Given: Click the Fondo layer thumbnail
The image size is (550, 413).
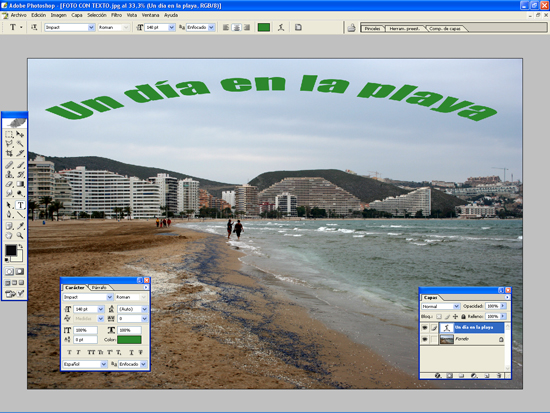Looking at the screenshot, I should tap(447, 339).
